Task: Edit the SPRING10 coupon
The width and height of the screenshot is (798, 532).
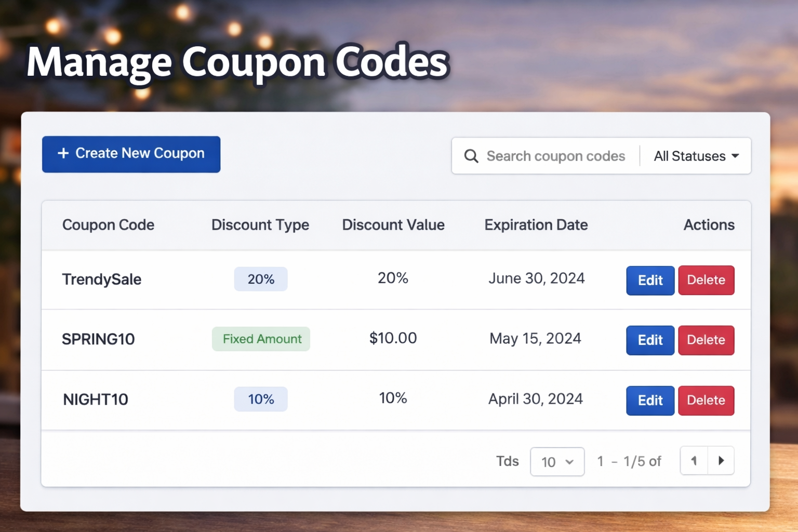Action: point(650,340)
